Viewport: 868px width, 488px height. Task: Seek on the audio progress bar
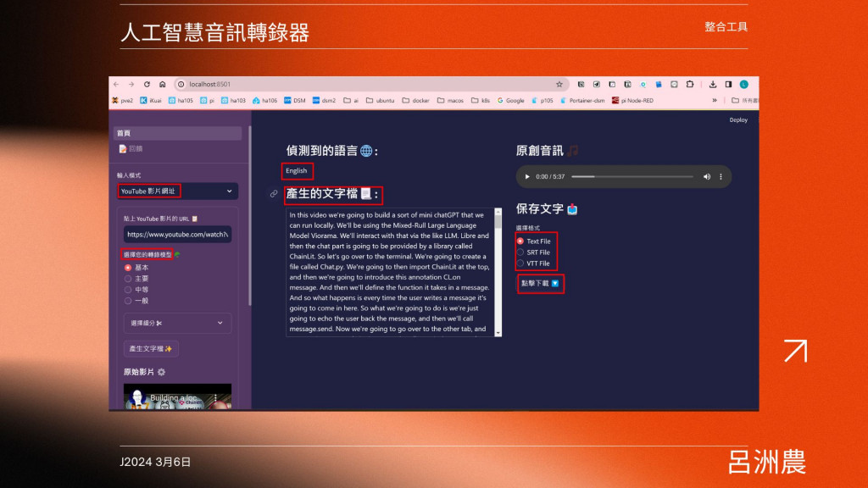coord(632,176)
